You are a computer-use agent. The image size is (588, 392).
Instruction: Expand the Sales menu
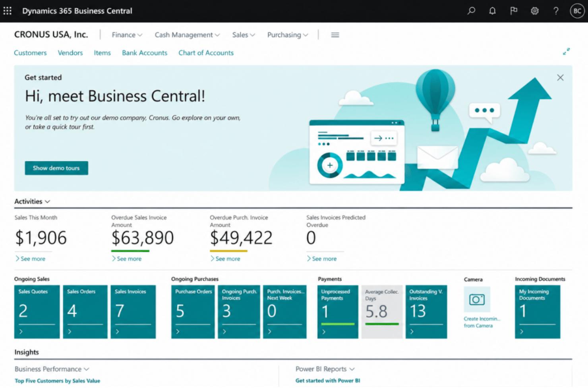(244, 35)
